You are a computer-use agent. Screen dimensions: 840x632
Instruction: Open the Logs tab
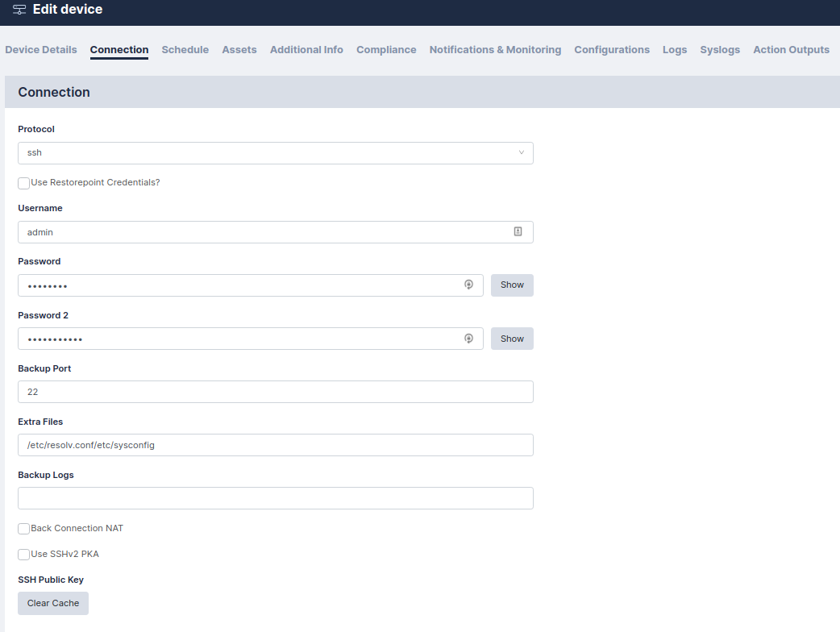click(675, 50)
